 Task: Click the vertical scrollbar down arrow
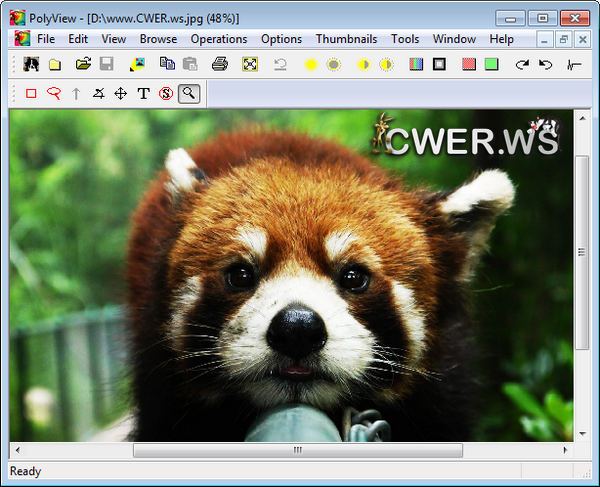coord(582,434)
